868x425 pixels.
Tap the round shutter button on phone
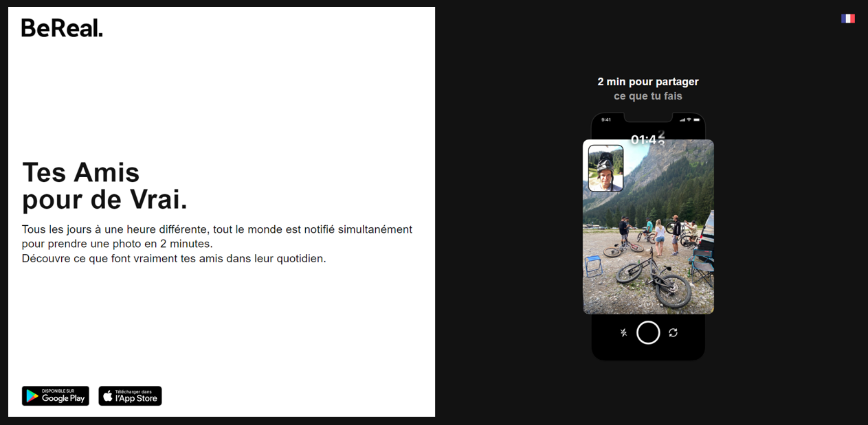click(648, 333)
